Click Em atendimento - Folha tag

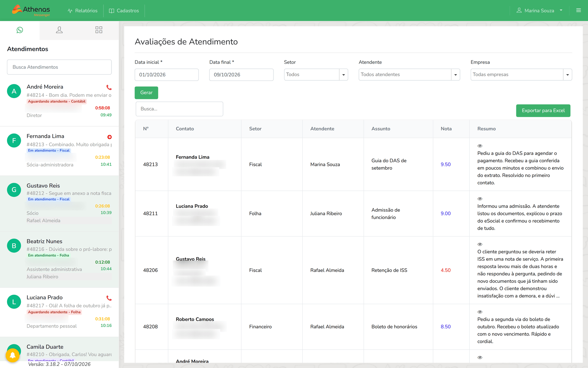(48, 255)
